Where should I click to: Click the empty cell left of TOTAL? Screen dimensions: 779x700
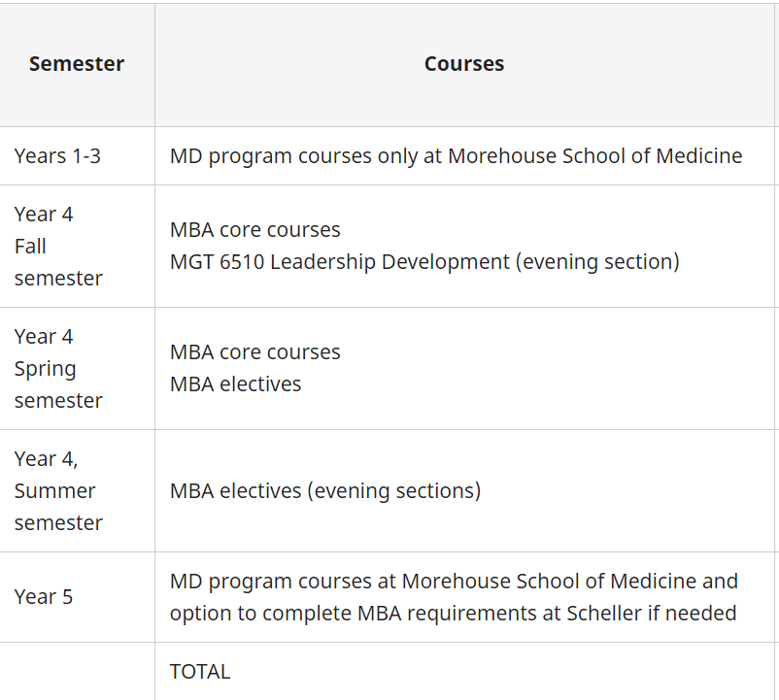pyautogui.click(x=77, y=671)
